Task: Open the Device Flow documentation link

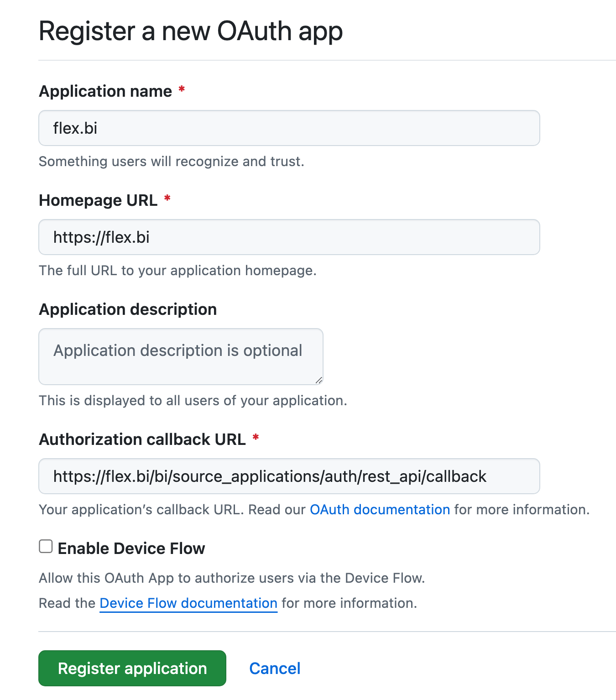Action: tap(188, 603)
